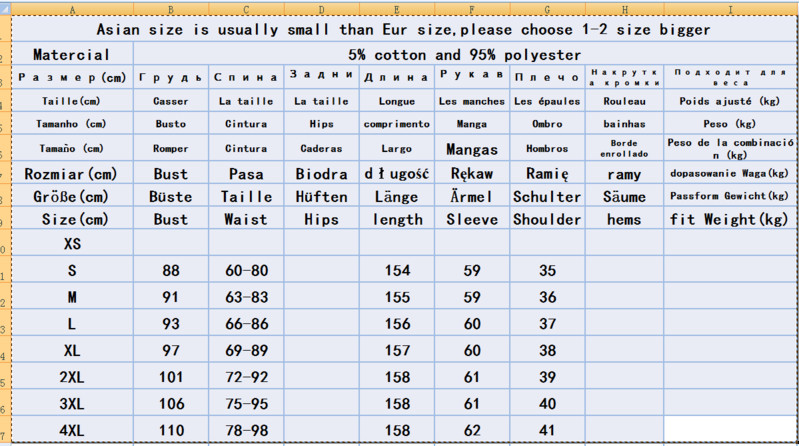Select the Büste header cell
Image resolution: width=799 pixels, height=446 pixels.
171,196
